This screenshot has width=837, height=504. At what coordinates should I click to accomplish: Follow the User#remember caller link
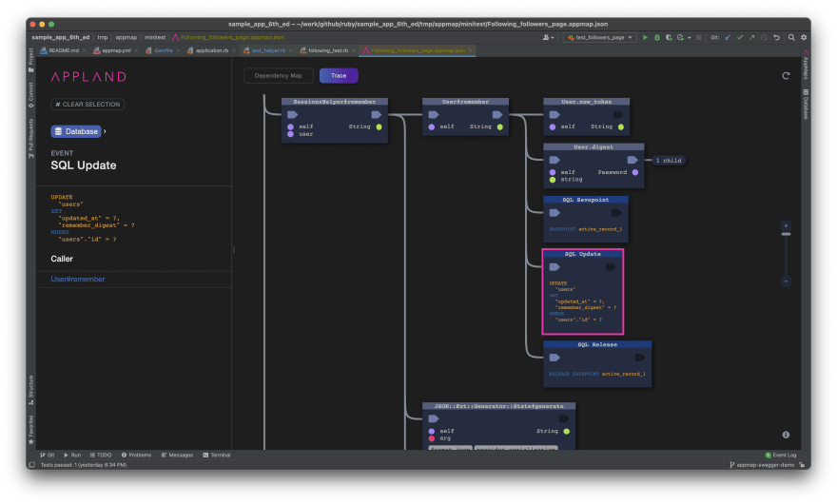[77, 280]
